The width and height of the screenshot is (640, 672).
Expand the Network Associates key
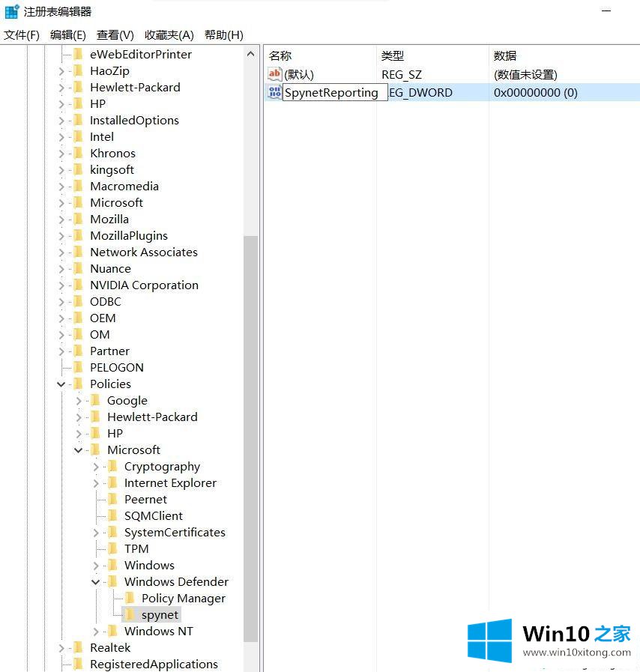point(61,253)
